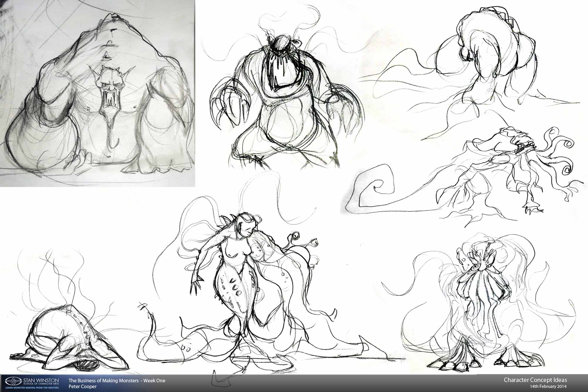Click the 'Stan Winston School of Character Arts' text

pos(41,381)
